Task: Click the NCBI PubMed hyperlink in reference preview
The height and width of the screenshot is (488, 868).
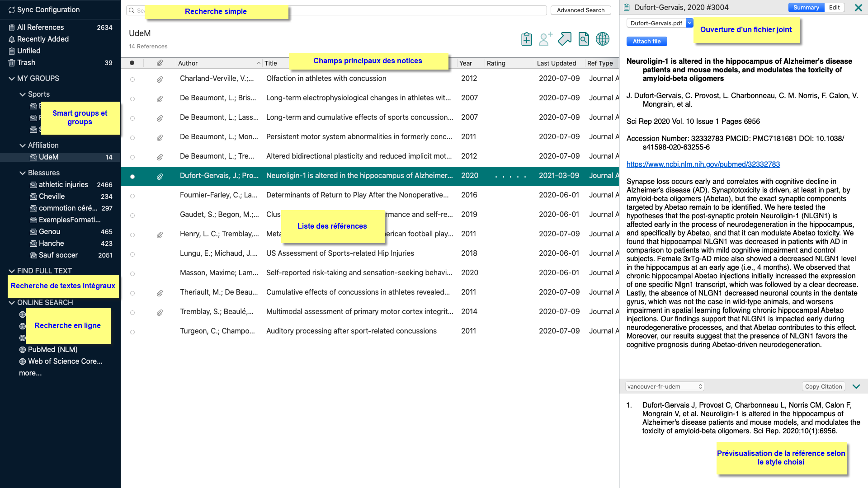Action: [x=703, y=164]
